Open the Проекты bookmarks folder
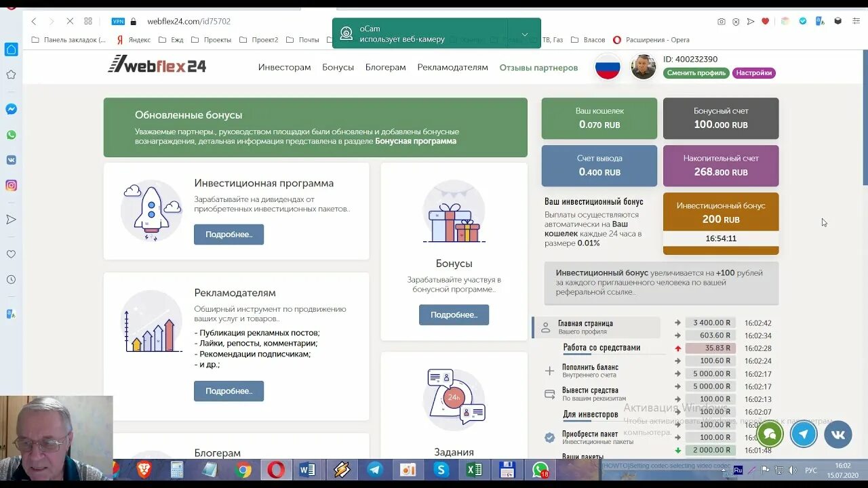This screenshot has height=488, width=868. click(212, 40)
